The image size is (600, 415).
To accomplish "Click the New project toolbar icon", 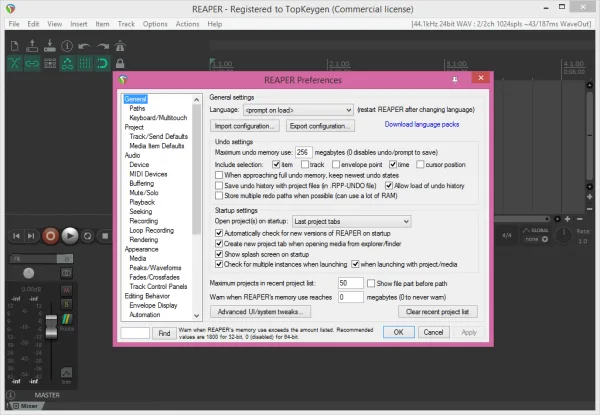I will (15, 46).
